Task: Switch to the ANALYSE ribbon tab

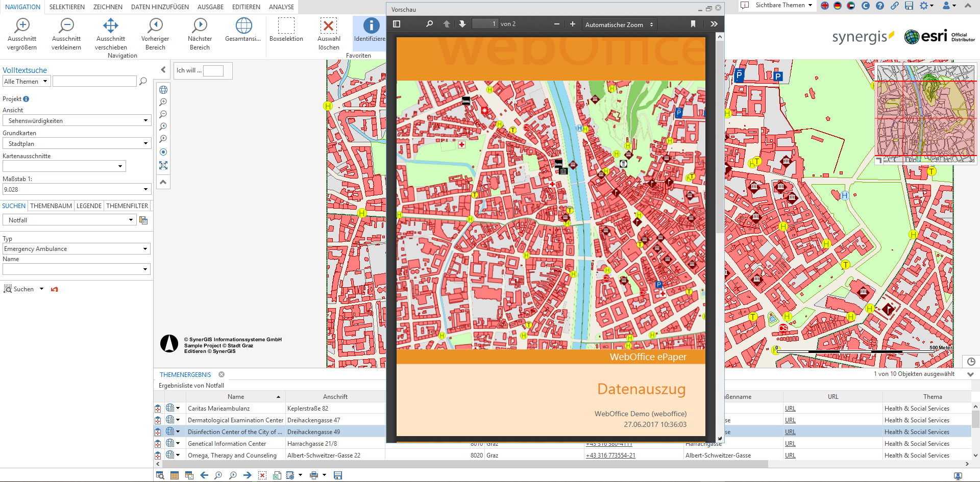Action: tap(281, 7)
